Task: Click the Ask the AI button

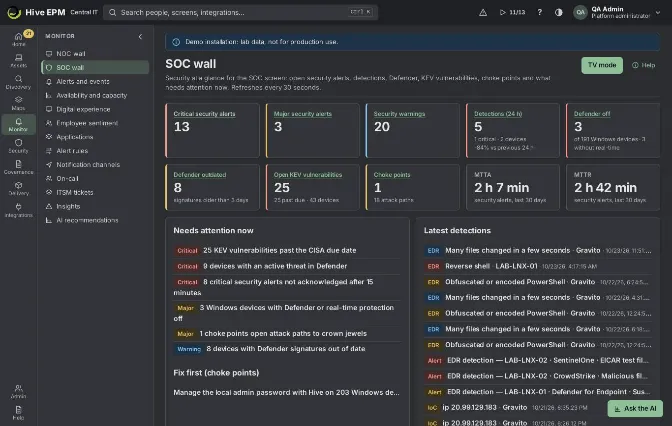Action: pos(635,408)
